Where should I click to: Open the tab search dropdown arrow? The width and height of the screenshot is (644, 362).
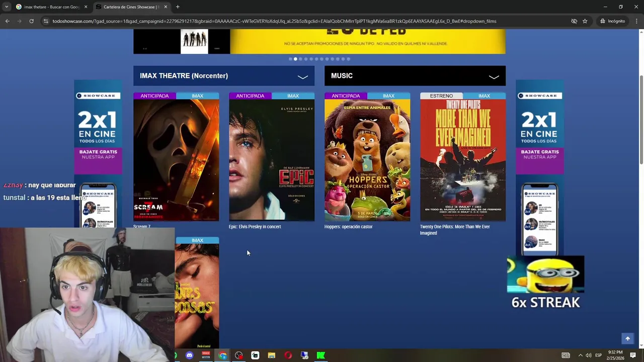coord(6,7)
